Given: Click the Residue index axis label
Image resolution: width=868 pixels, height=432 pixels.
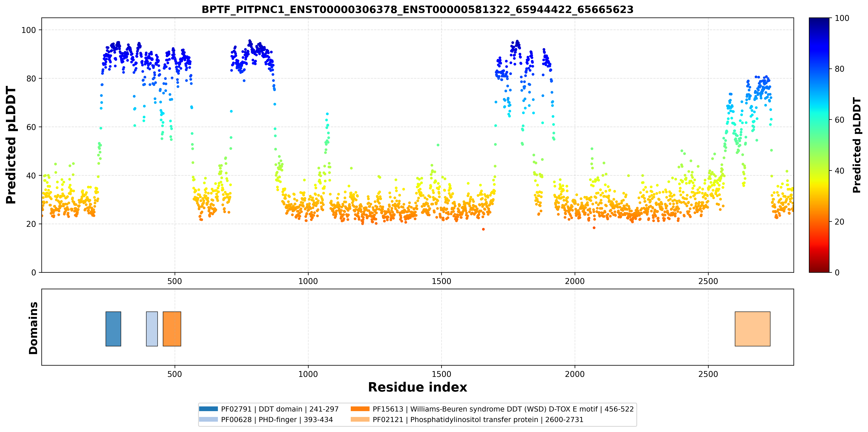Looking at the screenshot, I should coord(418,387).
